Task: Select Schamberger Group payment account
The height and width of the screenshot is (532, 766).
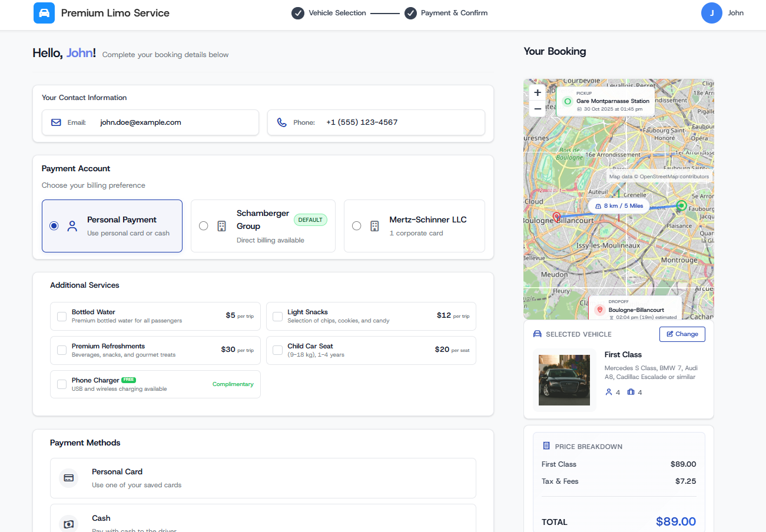Action: (204, 226)
